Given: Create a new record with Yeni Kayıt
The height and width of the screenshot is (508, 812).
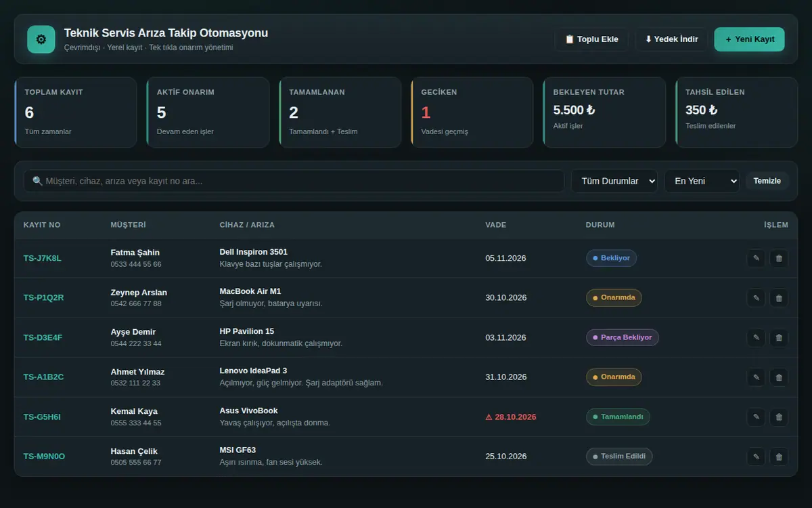Looking at the screenshot, I should pyautogui.click(x=750, y=39).
